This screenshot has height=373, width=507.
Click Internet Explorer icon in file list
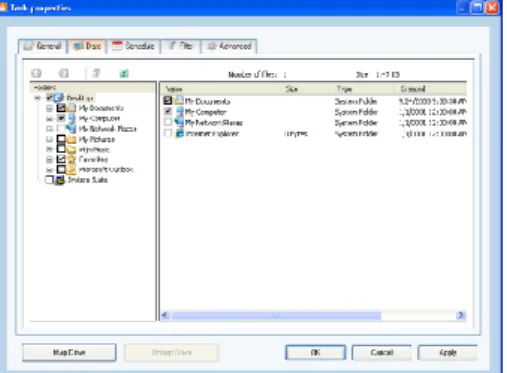coord(179,133)
